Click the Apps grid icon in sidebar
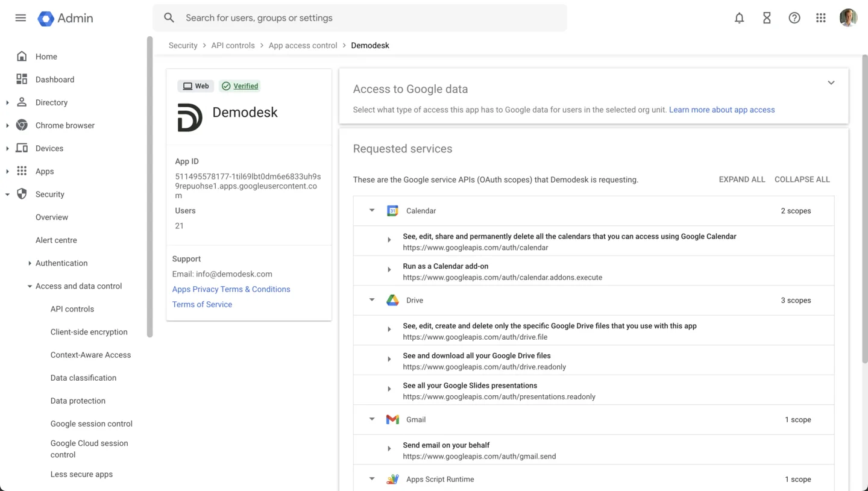 (x=22, y=171)
